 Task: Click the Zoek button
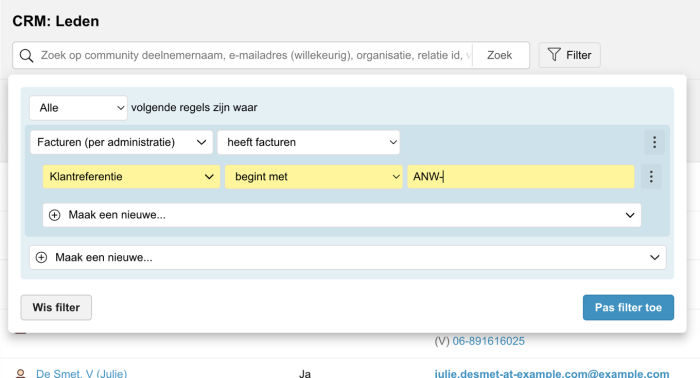coord(500,55)
